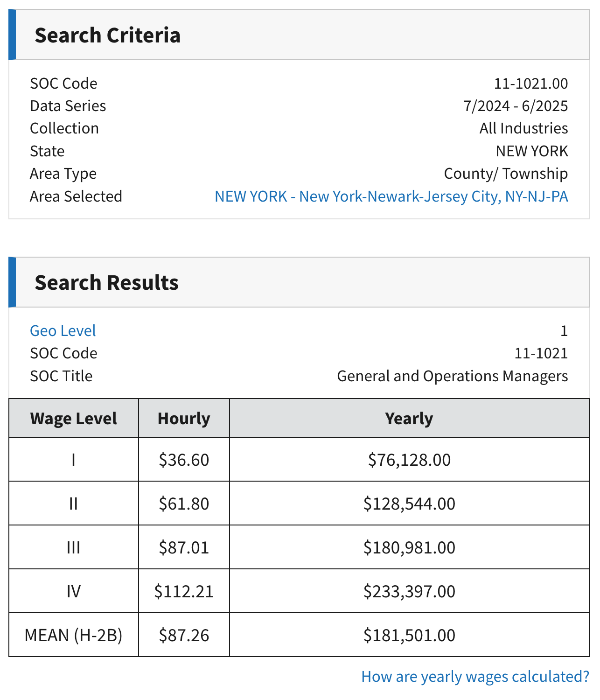Click the Geo Level link
Viewport: 600px width, 700px height.
[x=63, y=330]
